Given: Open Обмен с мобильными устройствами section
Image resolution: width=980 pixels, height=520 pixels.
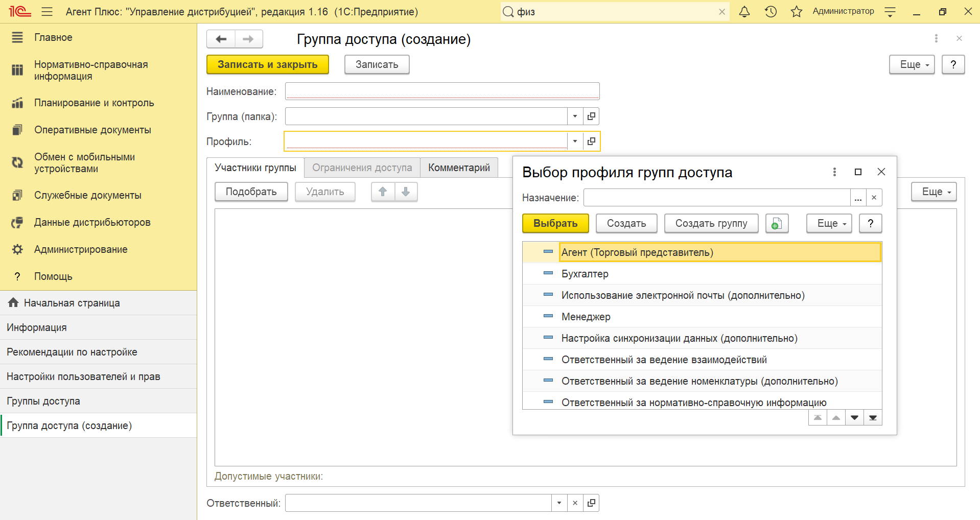Looking at the screenshot, I should click(98, 162).
